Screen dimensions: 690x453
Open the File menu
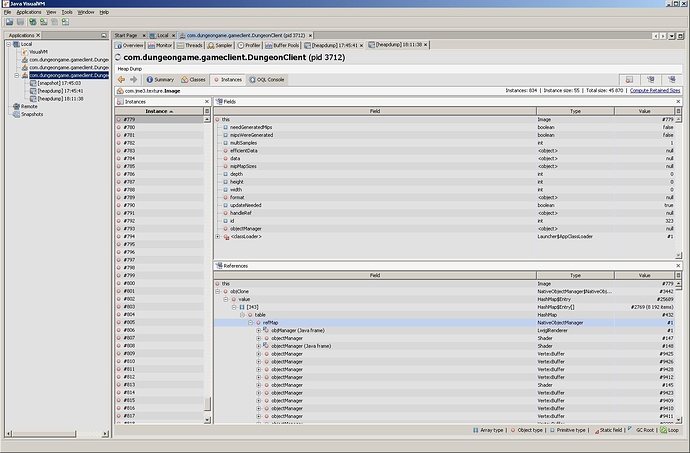coord(7,12)
